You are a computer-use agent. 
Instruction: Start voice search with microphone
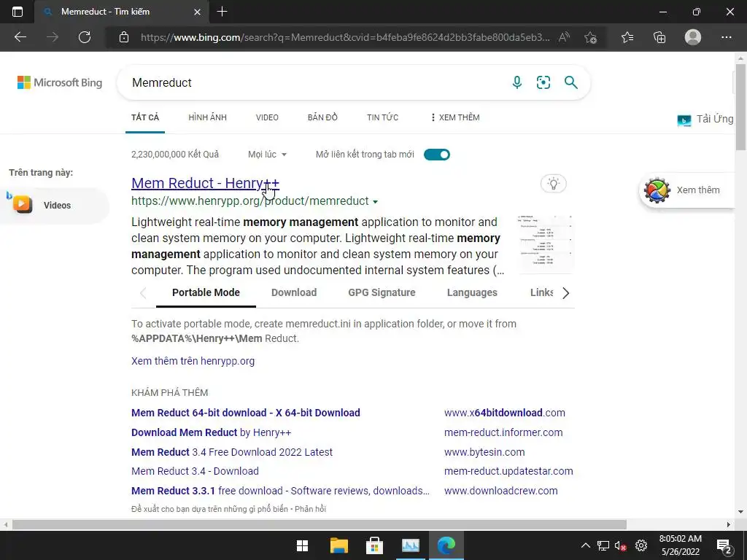pos(517,82)
